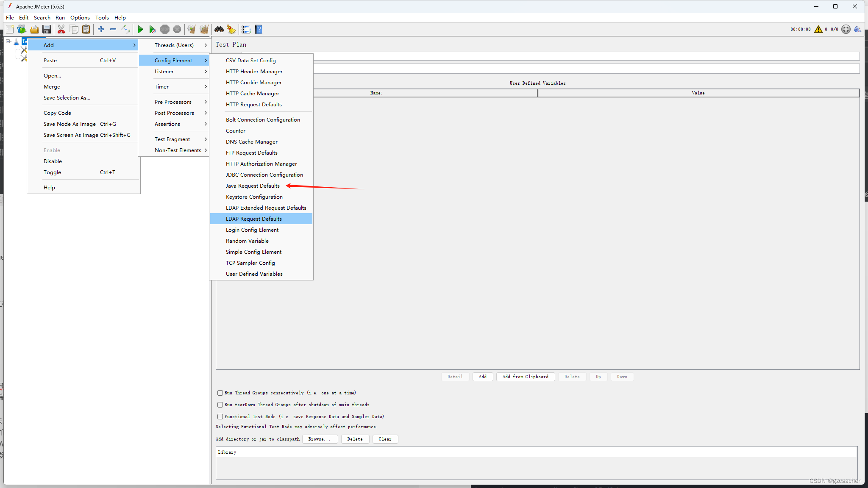Click the Browse... classpath button
Screen dimensions: 868x488
(320, 439)
